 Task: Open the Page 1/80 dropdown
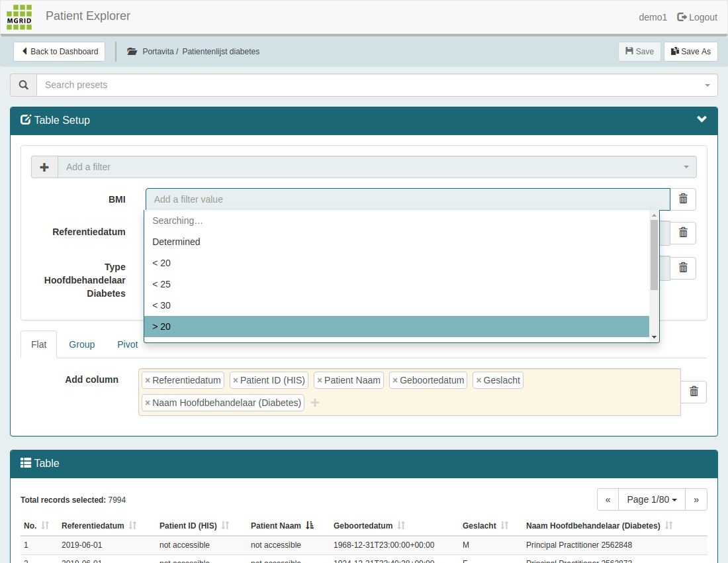tap(652, 500)
